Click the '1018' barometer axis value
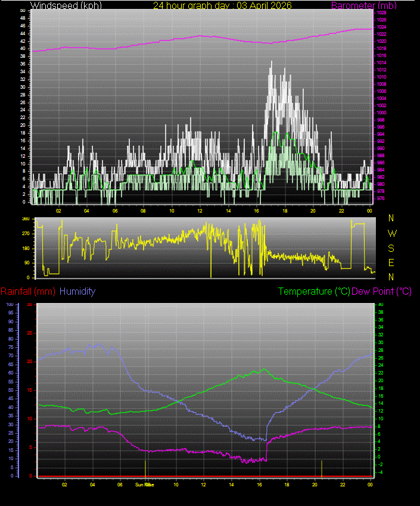 (382, 48)
